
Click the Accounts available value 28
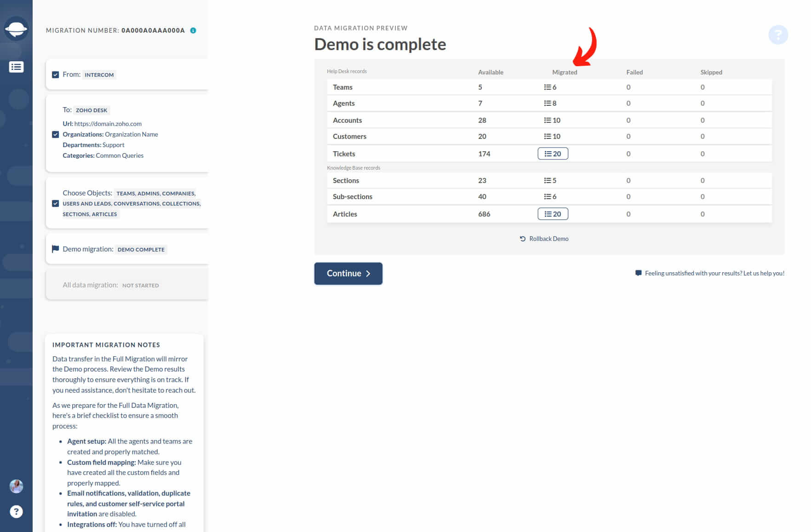click(482, 120)
